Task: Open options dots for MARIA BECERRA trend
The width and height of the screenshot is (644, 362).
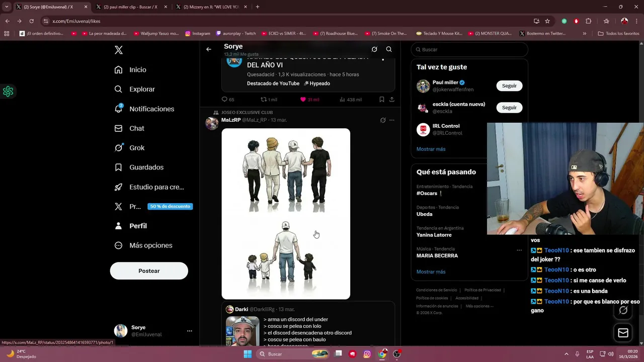Action: [519, 250]
